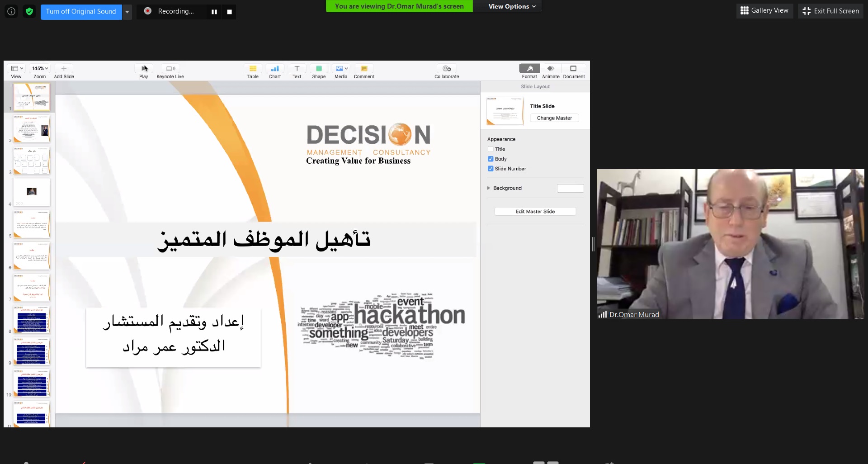868x464 pixels.
Task: Insert a Table from the toolbar
Action: pos(253,69)
